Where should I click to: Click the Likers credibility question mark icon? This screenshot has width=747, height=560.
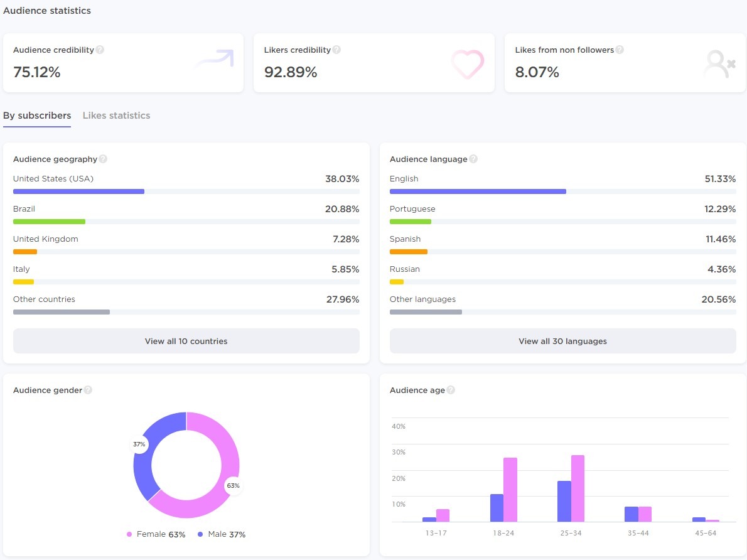(338, 50)
